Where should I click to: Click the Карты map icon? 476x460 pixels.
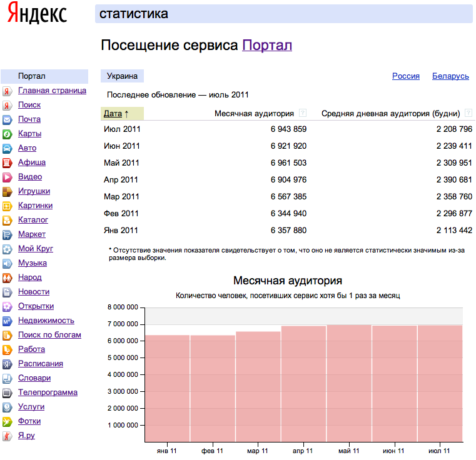tap(7, 134)
